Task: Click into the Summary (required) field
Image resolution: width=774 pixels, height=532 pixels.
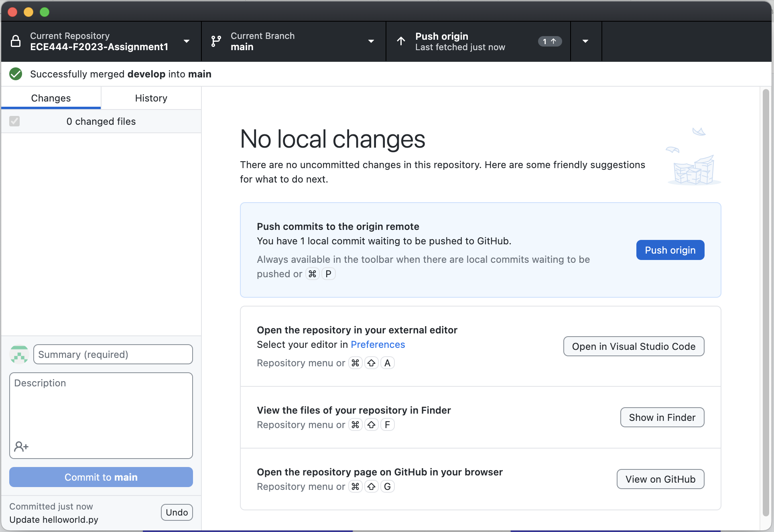Action: [x=113, y=355]
